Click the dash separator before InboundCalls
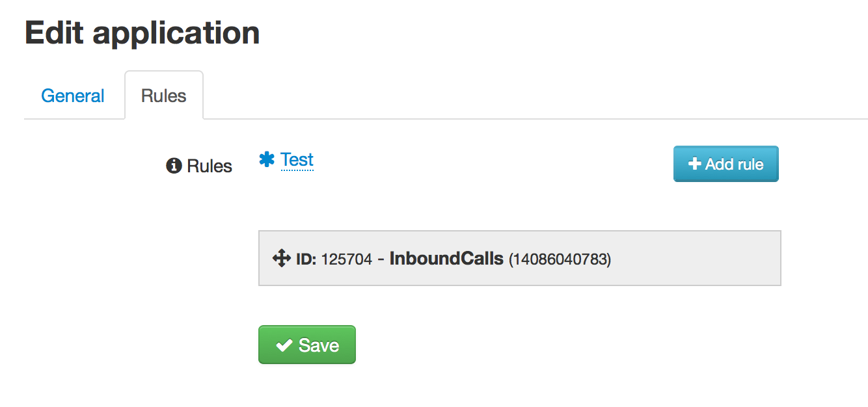 click(x=381, y=259)
